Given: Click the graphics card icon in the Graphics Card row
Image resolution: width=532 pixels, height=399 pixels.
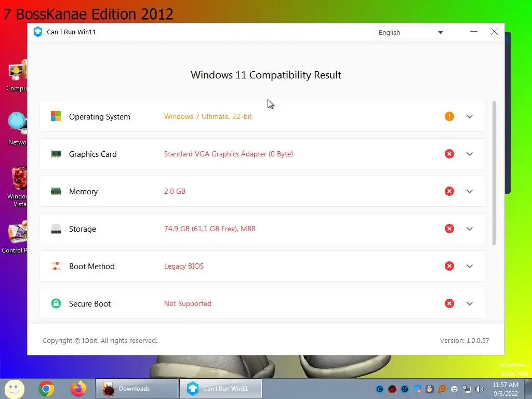Looking at the screenshot, I should point(56,154).
